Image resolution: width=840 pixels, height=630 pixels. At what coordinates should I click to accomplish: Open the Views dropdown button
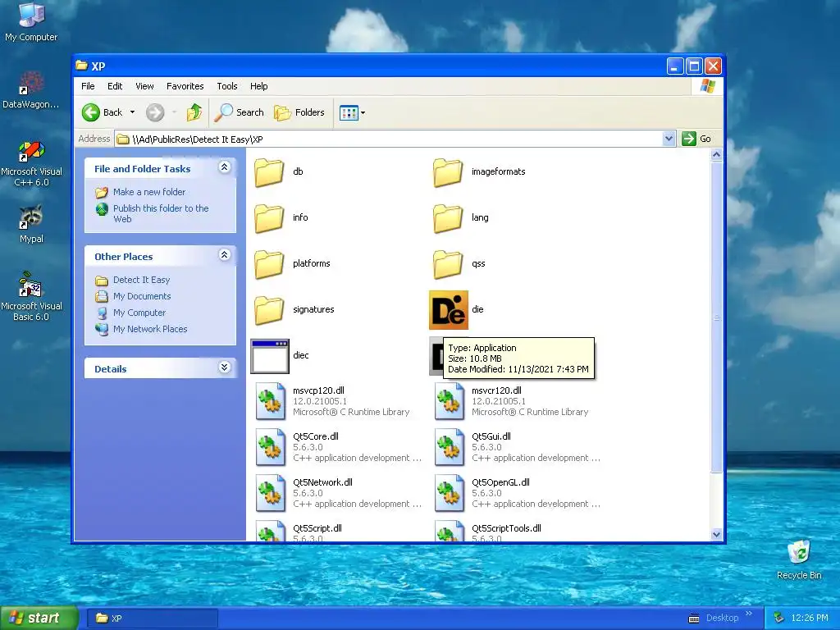click(352, 112)
